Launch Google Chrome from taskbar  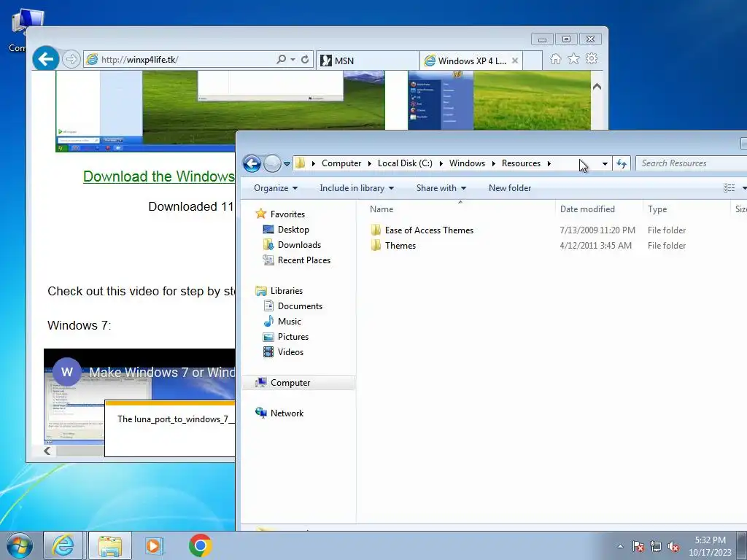200,545
